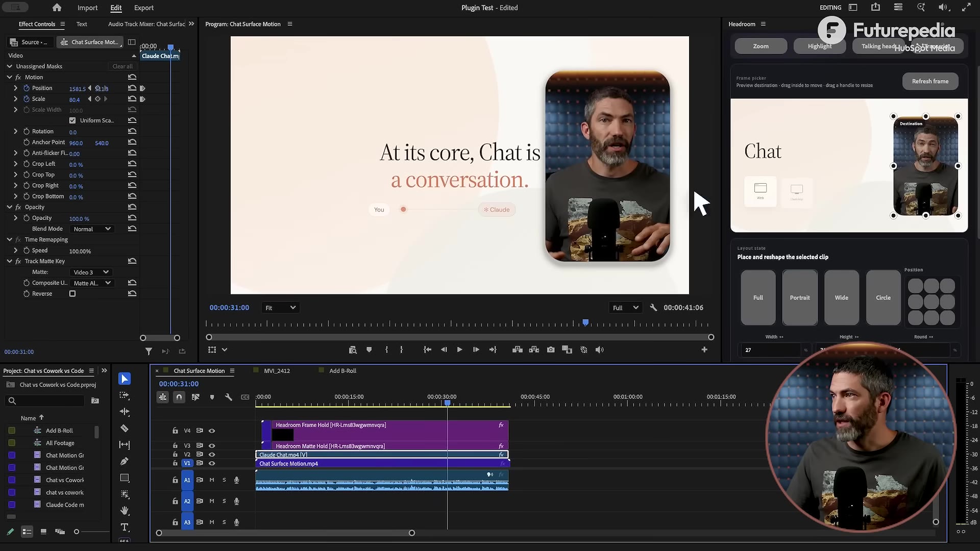Select the Razor tool

click(x=125, y=428)
